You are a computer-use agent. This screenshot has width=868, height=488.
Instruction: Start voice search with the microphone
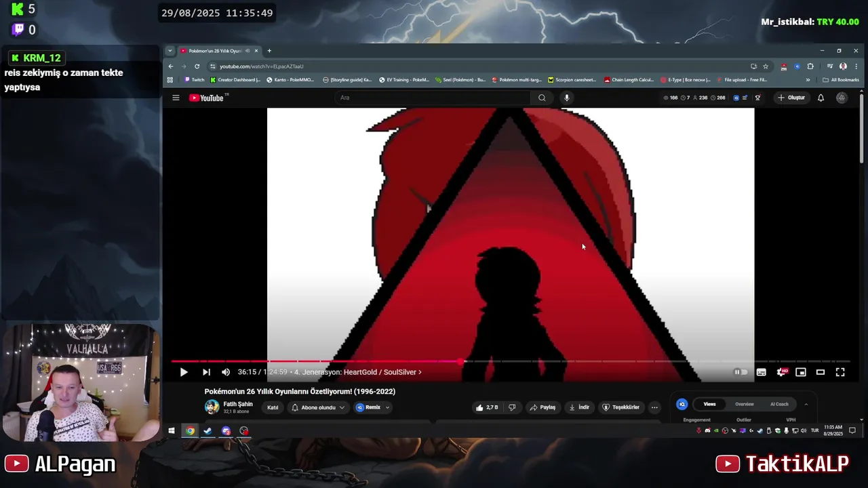tap(567, 98)
